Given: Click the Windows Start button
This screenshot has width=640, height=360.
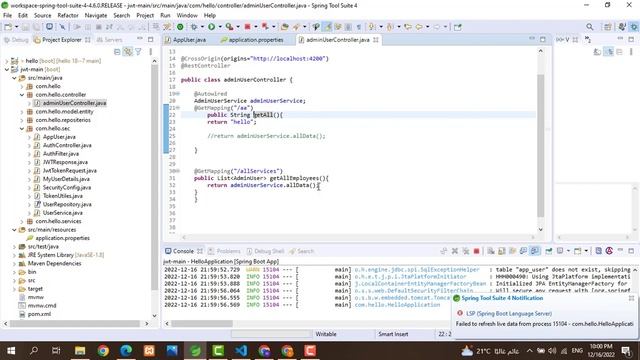Looking at the screenshot, I should (x=11, y=351).
